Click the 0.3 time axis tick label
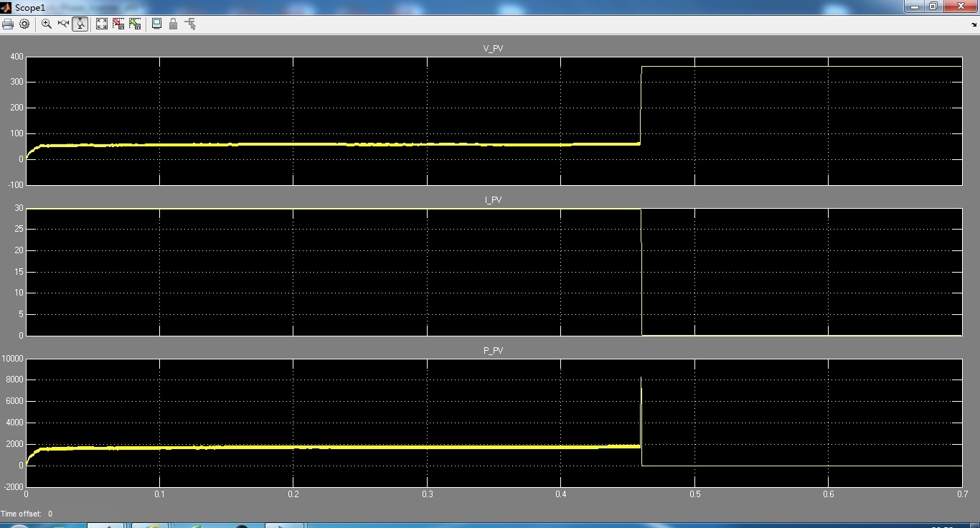 click(x=427, y=494)
